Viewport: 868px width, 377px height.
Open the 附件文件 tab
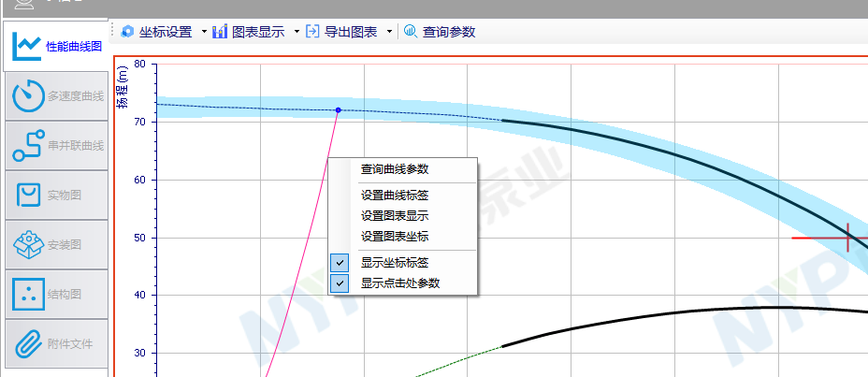(x=56, y=343)
